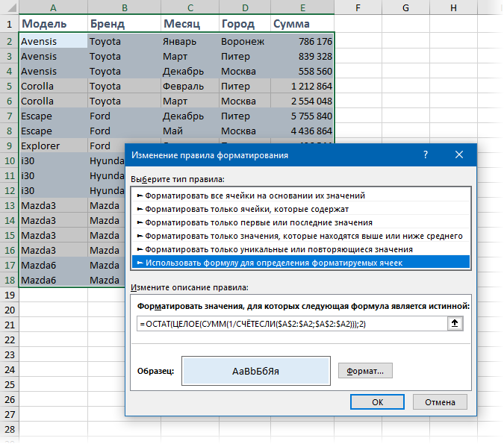Click the 'Декабрь' cell in row 4

click(190, 71)
